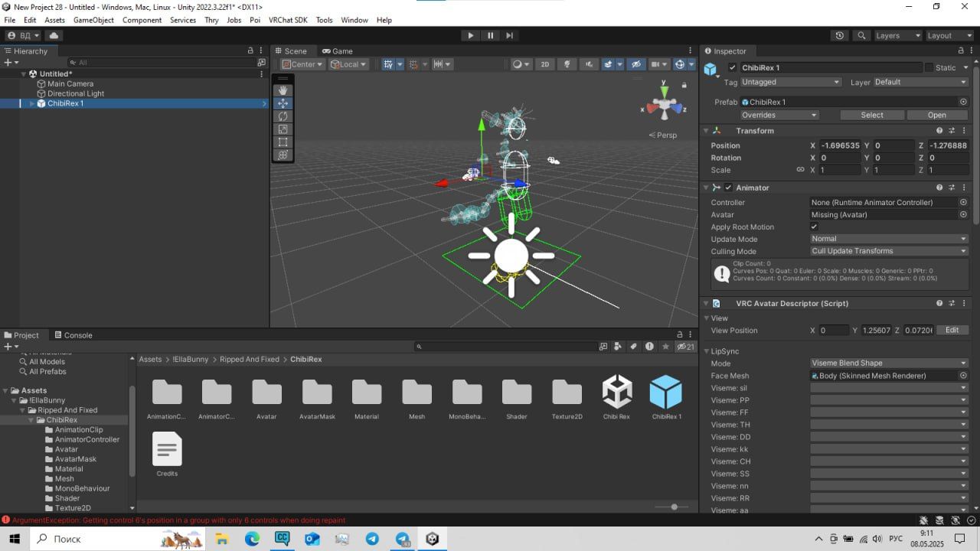The image size is (980, 551).
Task: Click the Pause button
Action: [x=490, y=35]
